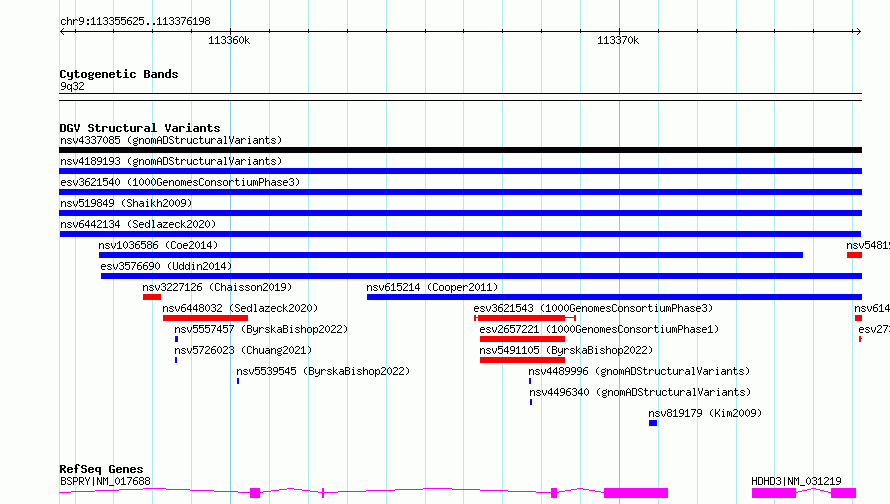Image resolution: width=890 pixels, height=504 pixels.
Task: Click nsv1036586 (Coe2014) variant label
Action: point(158,245)
